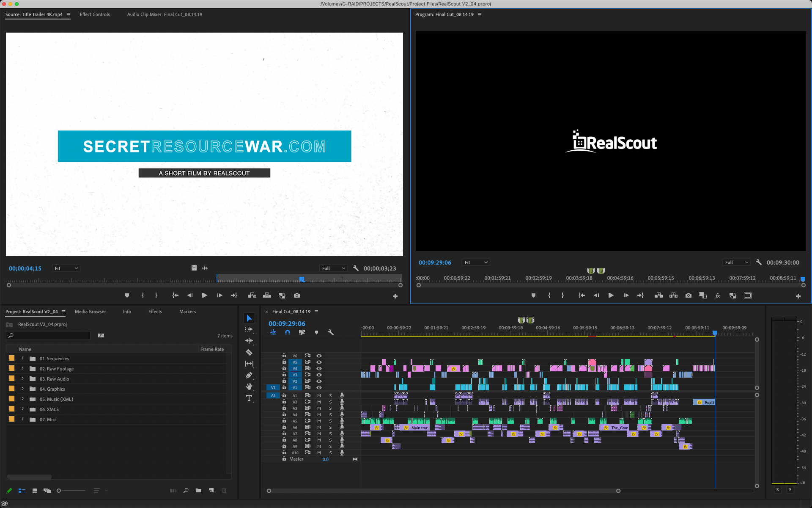Play the Source monitor clip
The image size is (812, 508).
(204, 295)
